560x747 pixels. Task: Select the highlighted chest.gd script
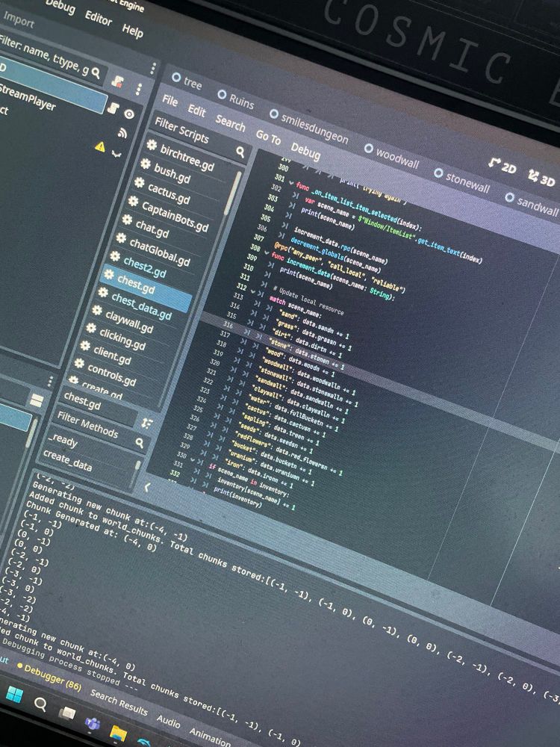tap(147, 289)
